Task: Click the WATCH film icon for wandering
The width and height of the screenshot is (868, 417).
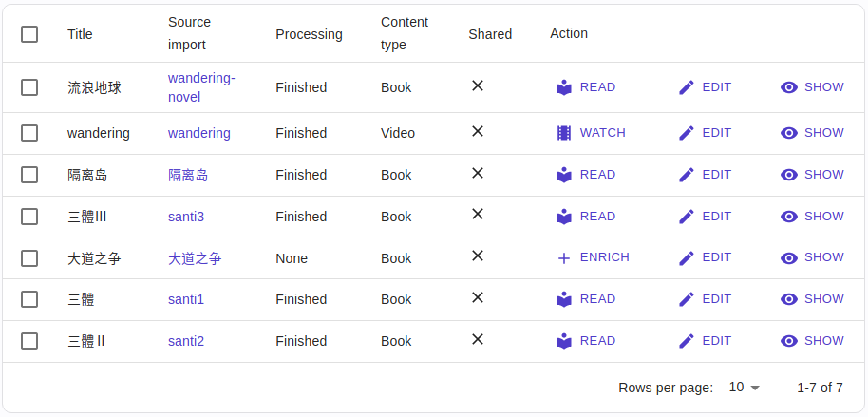Action: tap(564, 133)
